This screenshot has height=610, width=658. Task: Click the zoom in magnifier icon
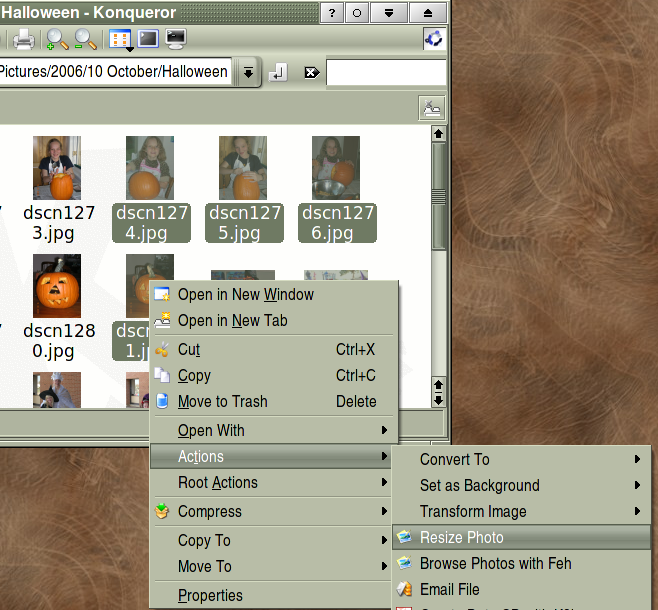pyautogui.click(x=57, y=40)
